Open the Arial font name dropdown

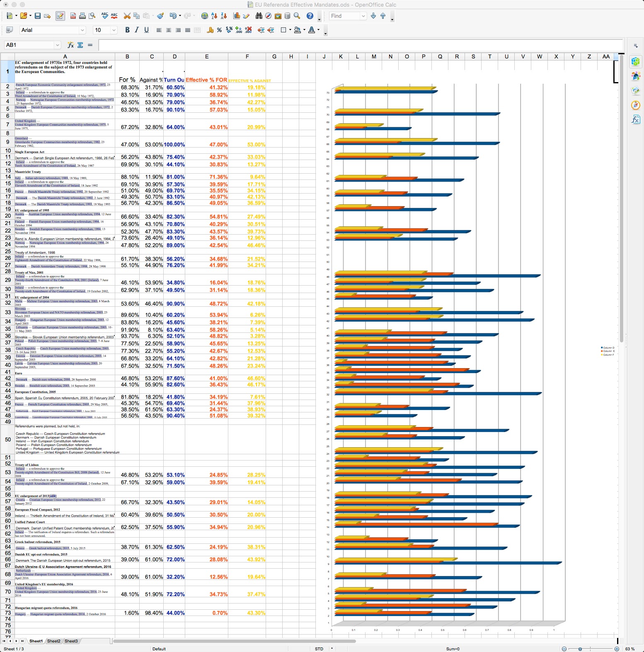(x=82, y=30)
